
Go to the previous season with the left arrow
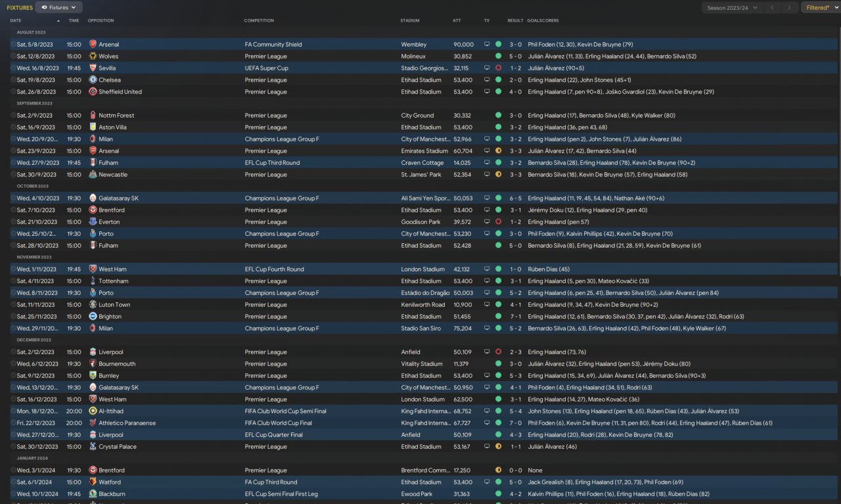[x=772, y=8]
